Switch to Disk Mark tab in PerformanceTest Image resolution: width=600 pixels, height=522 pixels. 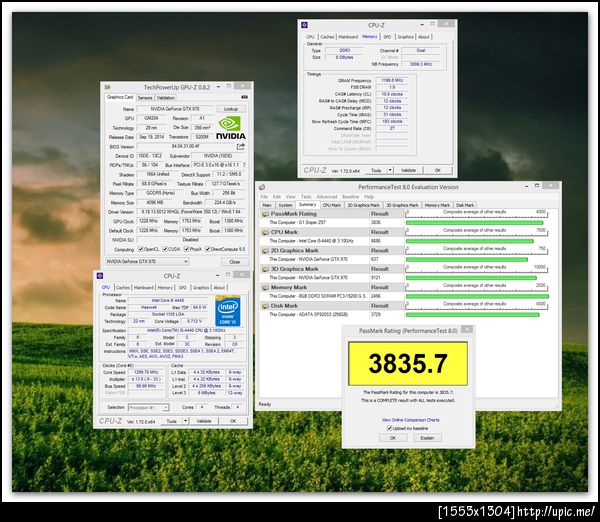[x=465, y=205]
